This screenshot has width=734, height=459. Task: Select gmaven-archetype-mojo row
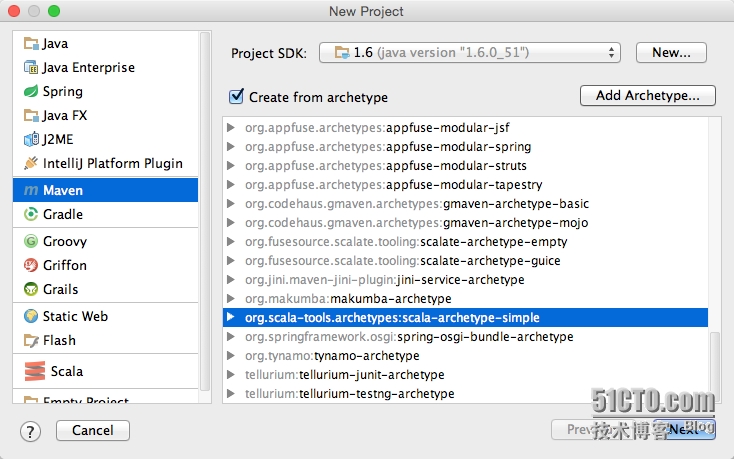(x=465, y=223)
